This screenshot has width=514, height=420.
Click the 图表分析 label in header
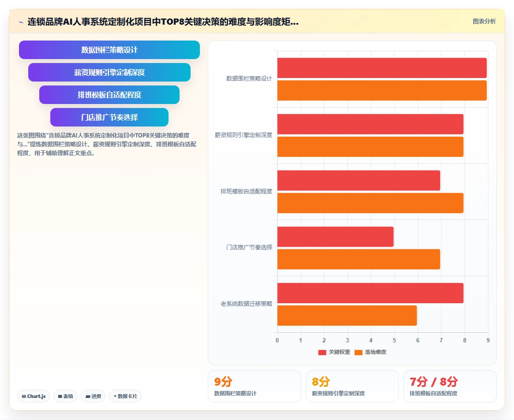pyautogui.click(x=484, y=21)
